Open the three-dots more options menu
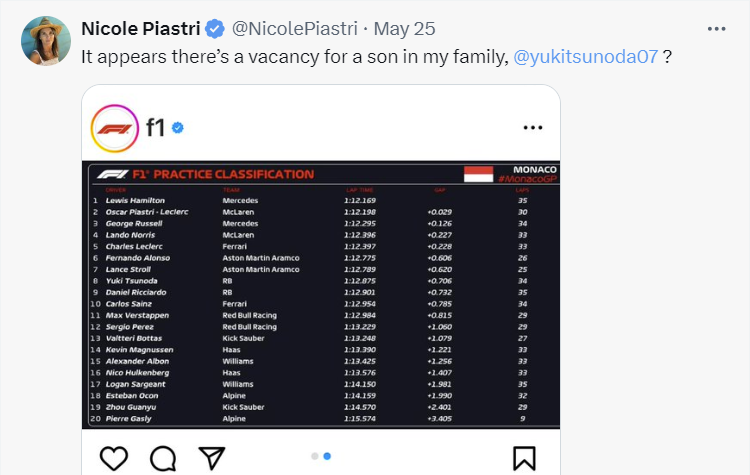The height and width of the screenshot is (475, 750). pos(533,128)
